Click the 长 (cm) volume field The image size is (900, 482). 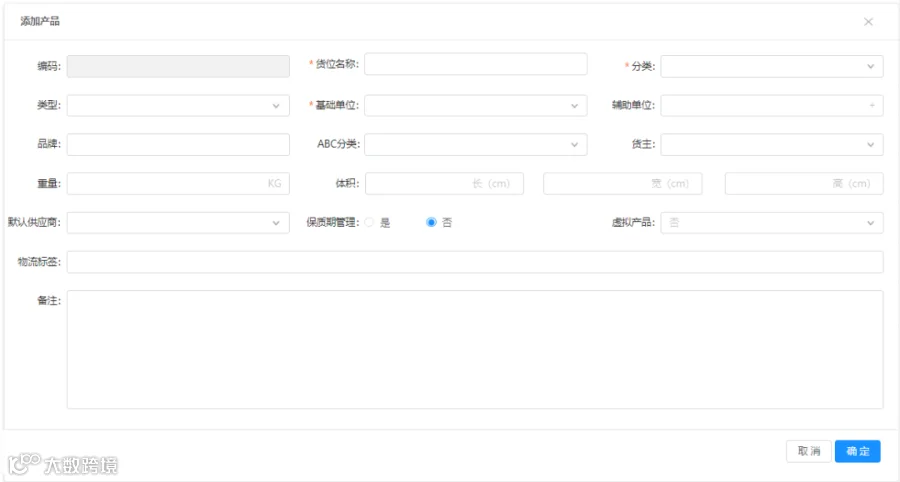(444, 184)
